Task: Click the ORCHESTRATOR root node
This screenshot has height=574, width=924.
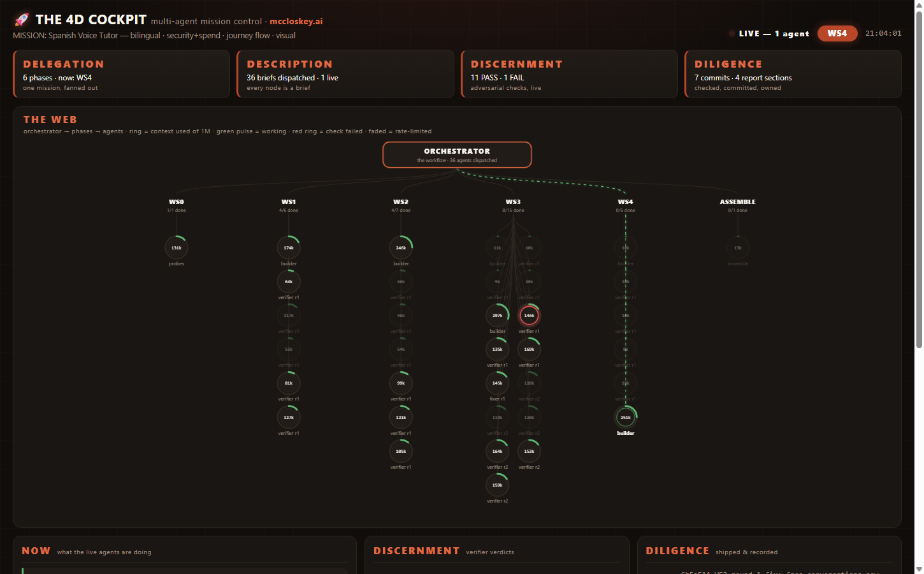Action: click(457, 155)
